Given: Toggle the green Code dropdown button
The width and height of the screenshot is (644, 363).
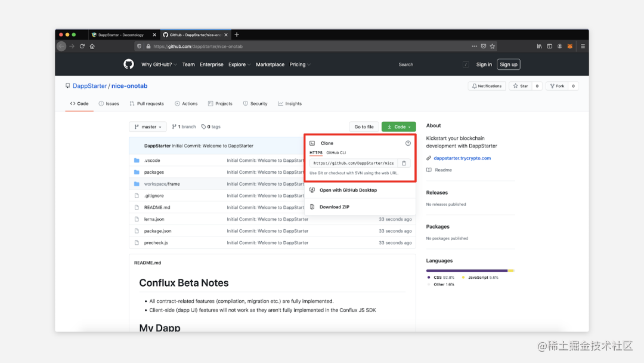Looking at the screenshot, I should click(399, 127).
